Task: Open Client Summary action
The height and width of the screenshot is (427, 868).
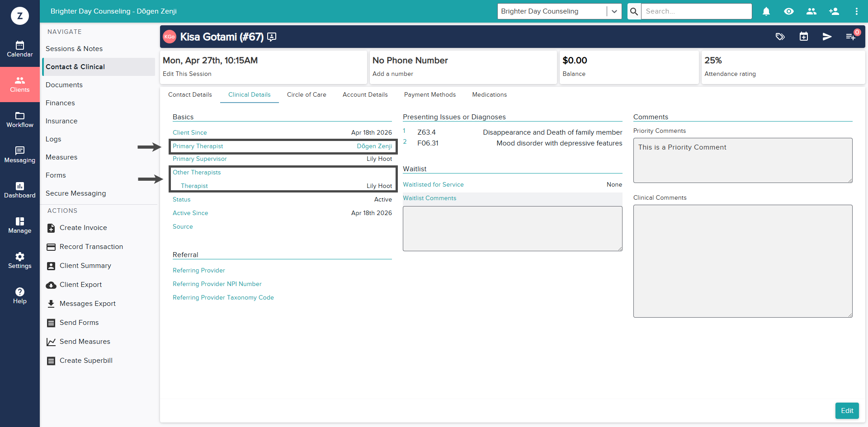Action: pyautogui.click(x=79, y=266)
